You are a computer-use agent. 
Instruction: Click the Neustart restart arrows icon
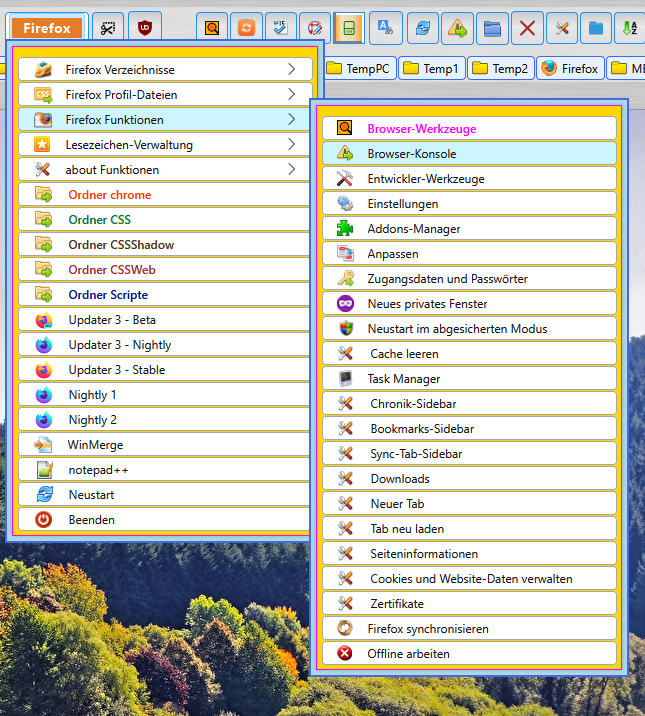coord(44,495)
